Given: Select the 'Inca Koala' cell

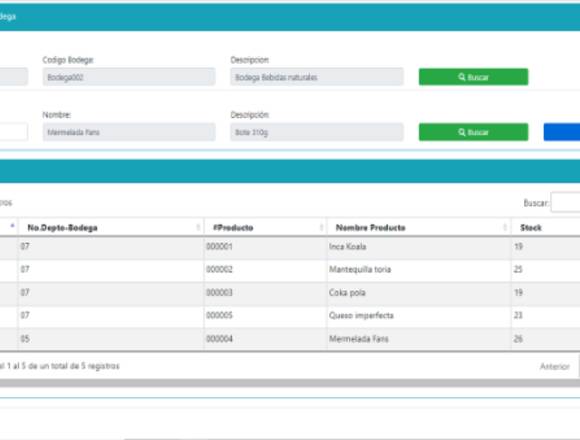Looking at the screenshot, I should pyautogui.click(x=419, y=247).
